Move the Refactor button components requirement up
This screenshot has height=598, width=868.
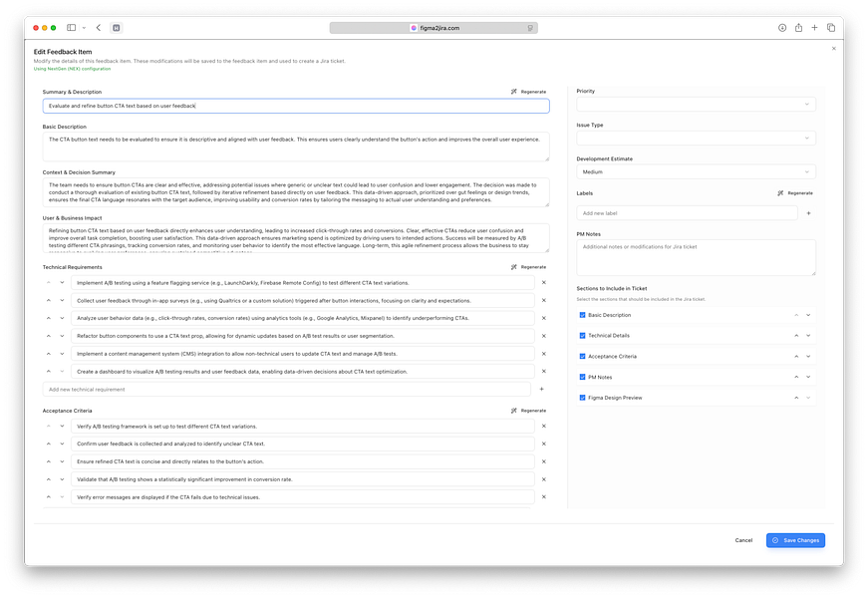click(x=48, y=336)
